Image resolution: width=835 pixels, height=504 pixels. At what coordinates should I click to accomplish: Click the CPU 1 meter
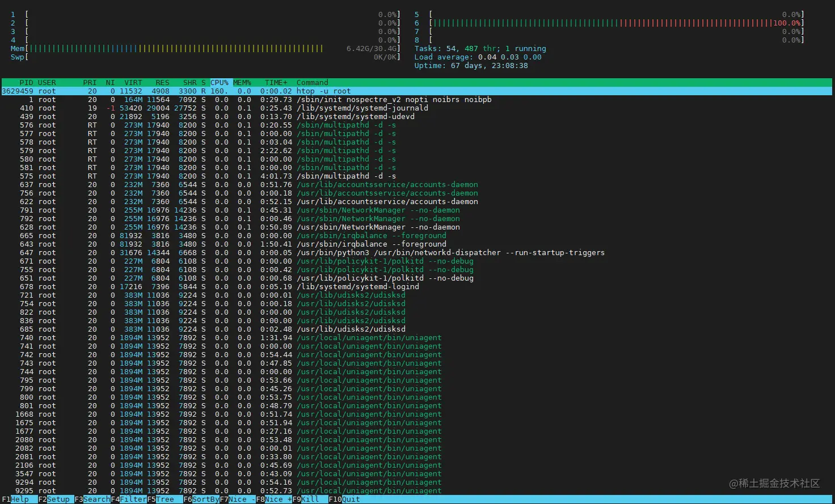(205, 15)
